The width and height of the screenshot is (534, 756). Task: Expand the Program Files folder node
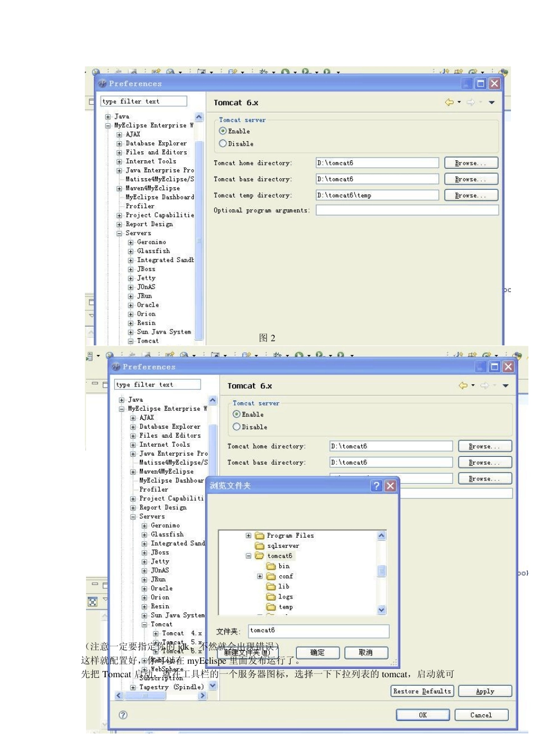pyautogui.click(x=248, y=535)
